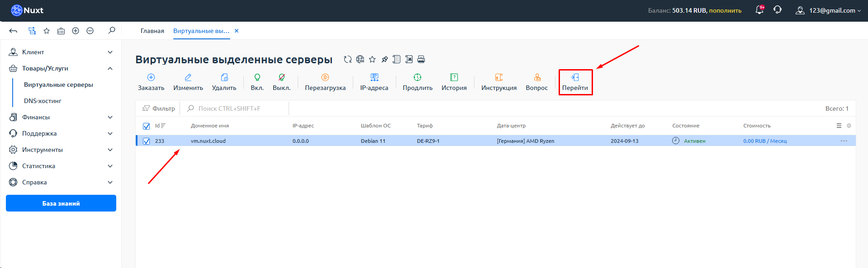Screen dimensions: 868x268
Task: Click the пополнить balance link
Action: (725, 10)
